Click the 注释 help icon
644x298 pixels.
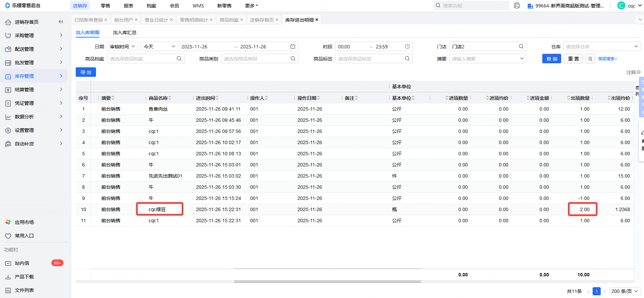pos(638,72)
